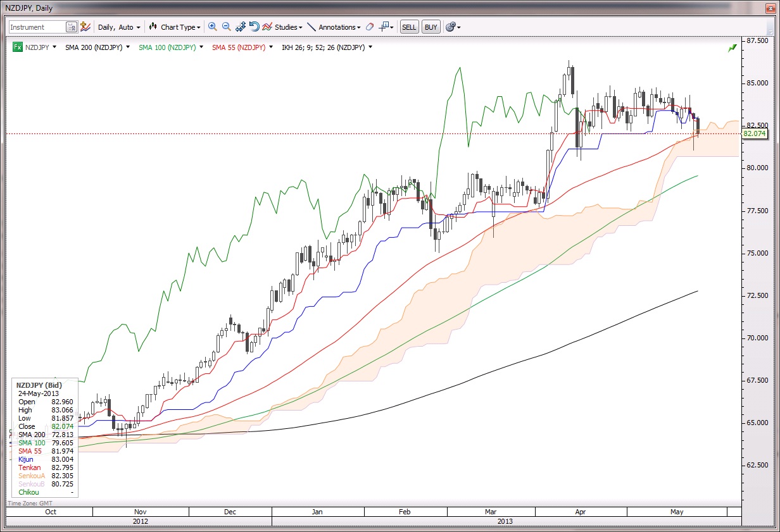This screenshot has height=532, width=780.
Task: Expand the Daily, Auto timeframe dropdown
Action: (x=119, y=27)
